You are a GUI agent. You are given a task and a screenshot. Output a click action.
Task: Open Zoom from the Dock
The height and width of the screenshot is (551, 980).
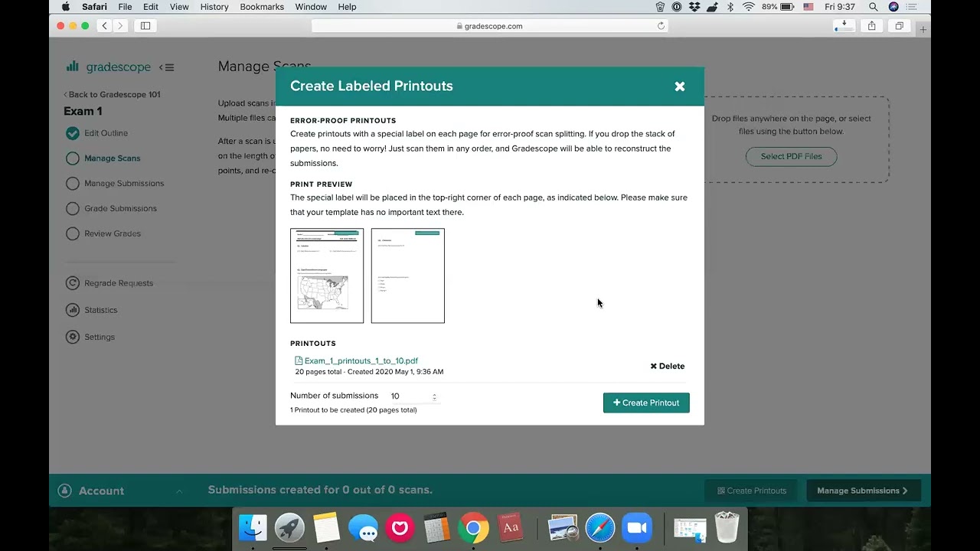tap(637, 527)
